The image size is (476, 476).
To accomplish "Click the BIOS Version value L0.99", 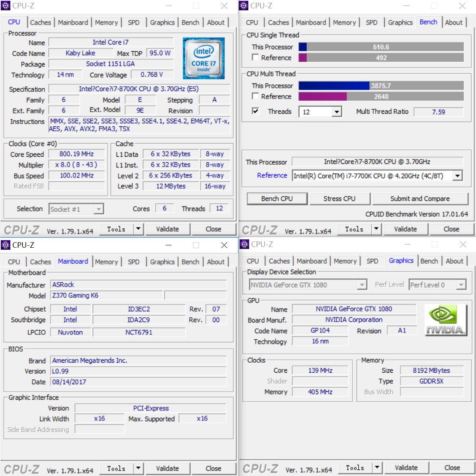I will pyautogui.click(x=138, y=371).
